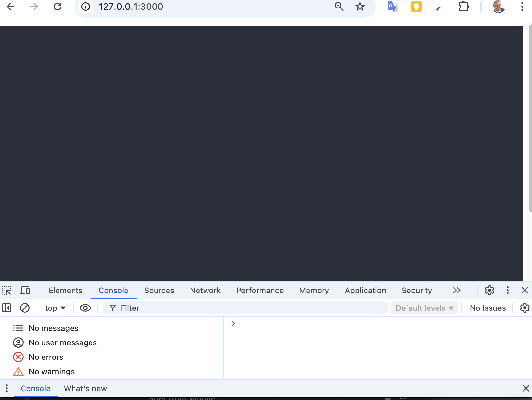Open the Google Translate extension
The width and height of the screenshot is (532, 400).
click(x=392, y=7)
